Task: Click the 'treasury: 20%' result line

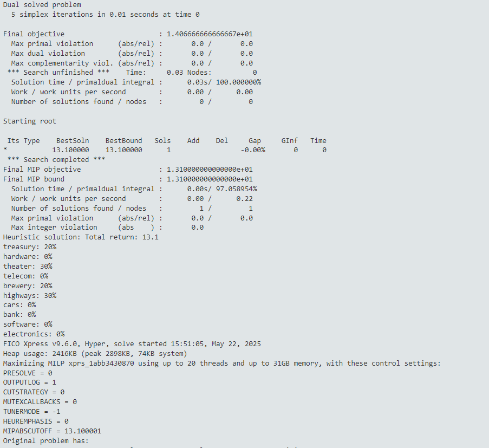Action: 29,247
